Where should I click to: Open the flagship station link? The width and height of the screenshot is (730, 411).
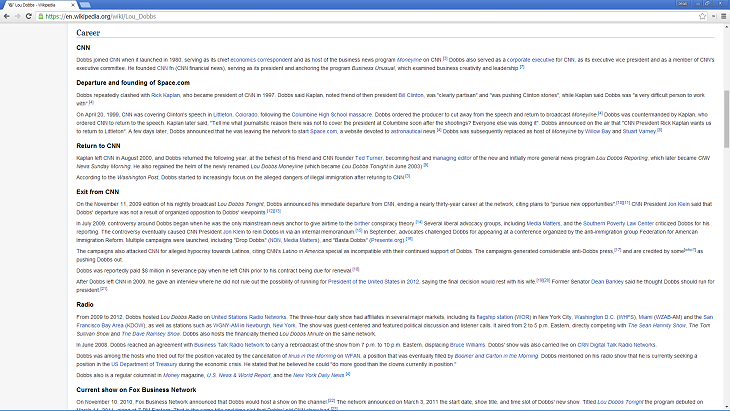(494, 317)
